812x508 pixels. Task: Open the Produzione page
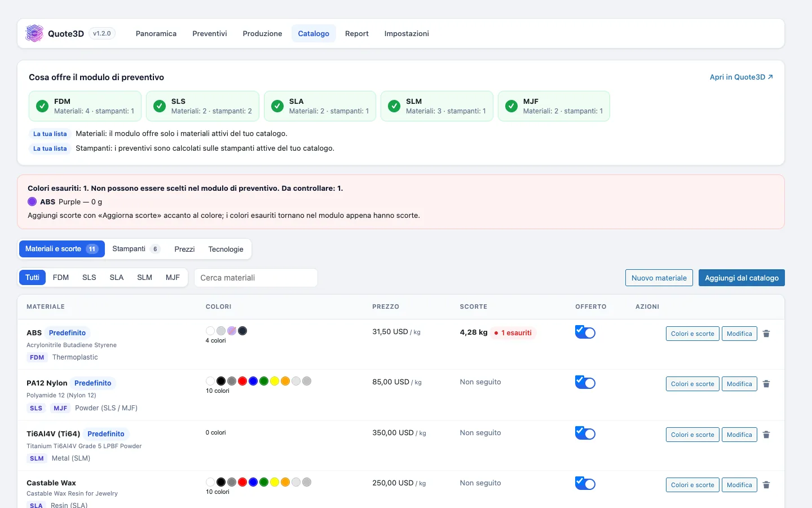262,33
